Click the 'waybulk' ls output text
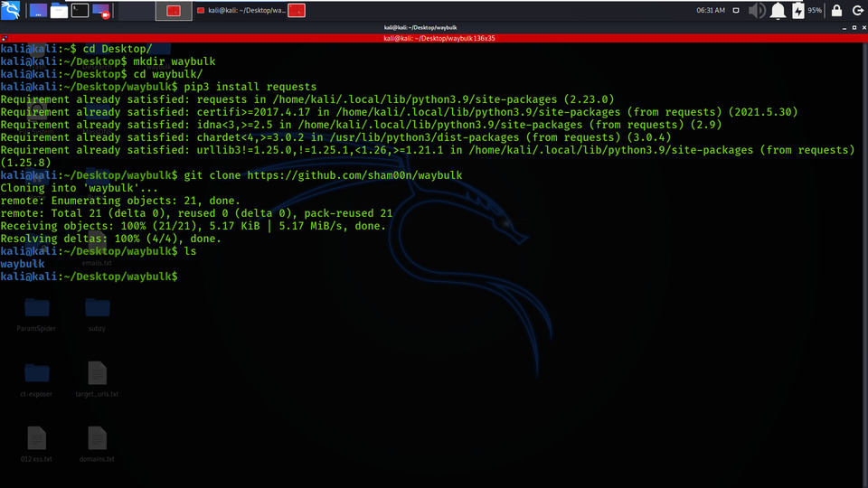 22,264
